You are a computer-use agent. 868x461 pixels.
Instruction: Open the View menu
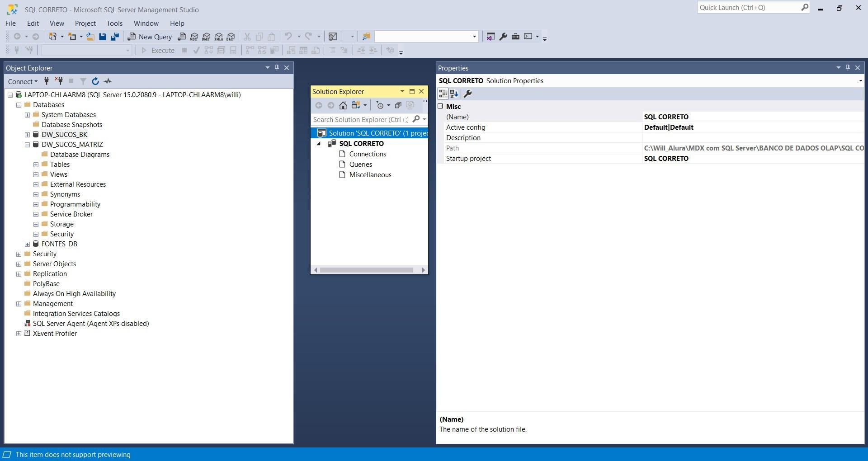click(x=57, y=23)
